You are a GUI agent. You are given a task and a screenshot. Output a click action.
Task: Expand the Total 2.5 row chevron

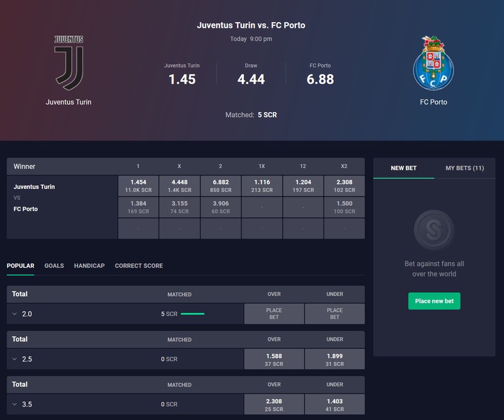pos(14,359)
